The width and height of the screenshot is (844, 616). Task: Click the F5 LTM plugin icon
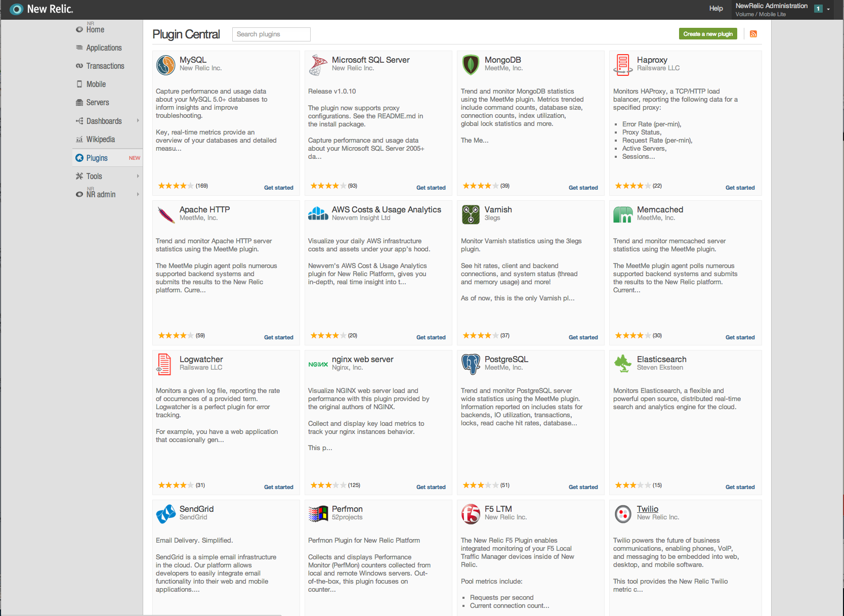(x=470, y=514)
